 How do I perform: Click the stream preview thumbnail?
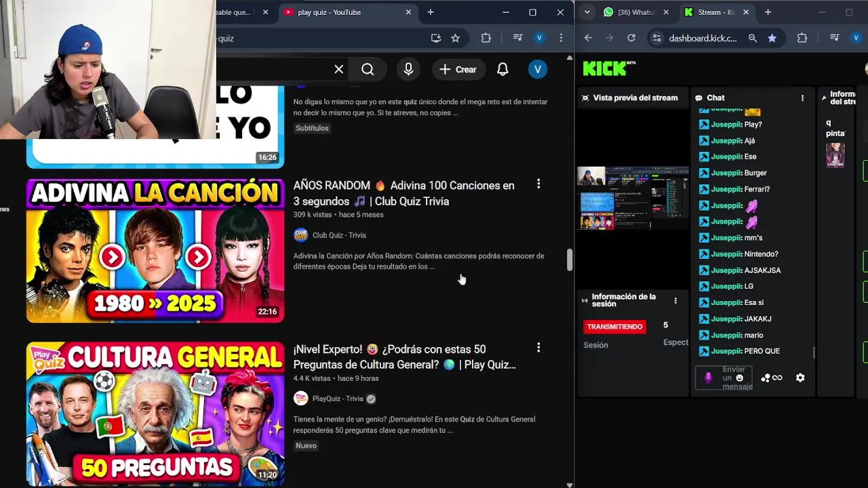(x=633, y=198)
